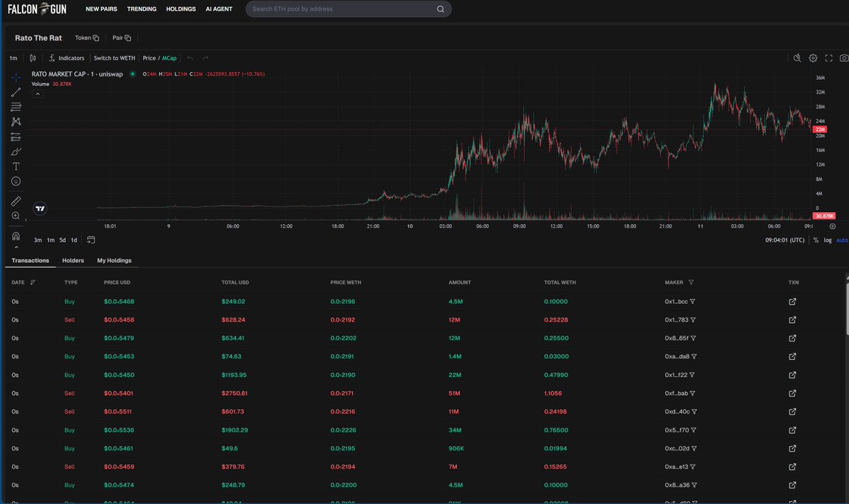Sort by the DATE column
This screenshot has height=504, width=849.
pos(33,282)
